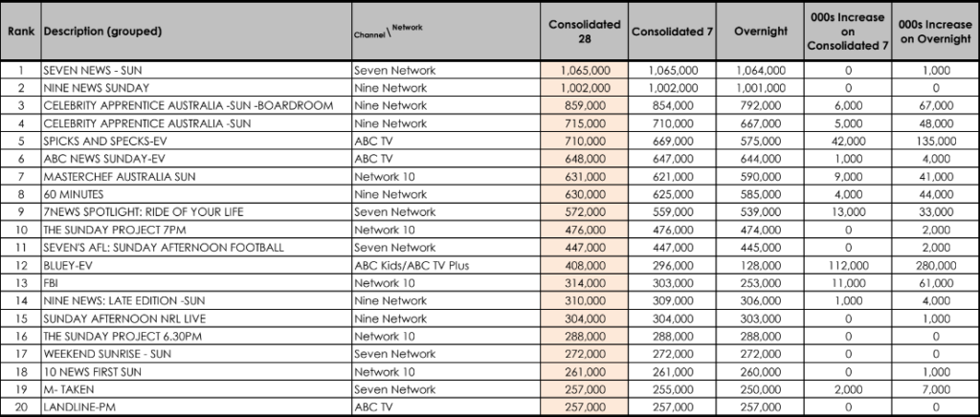
Task: Select the Rank column header
Action: 21,32
